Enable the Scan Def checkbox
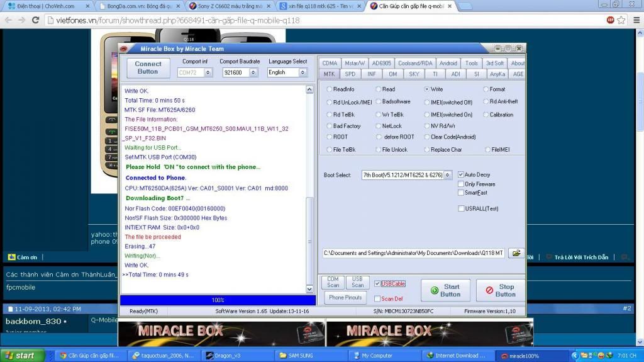Screen dimensions: 644x362 pyautogui.click(x=377, y=298)
